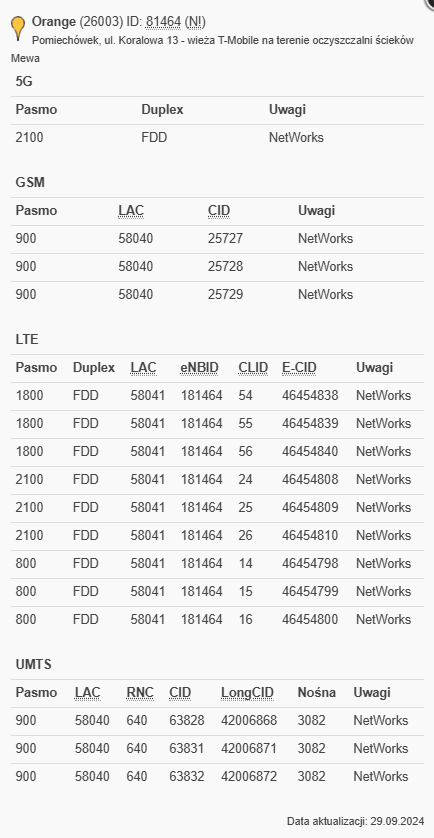The width and height of the screenshot is (434, 838).
Task: Click the UMTS row with CID 63831
Action: [x=217, y=748]
